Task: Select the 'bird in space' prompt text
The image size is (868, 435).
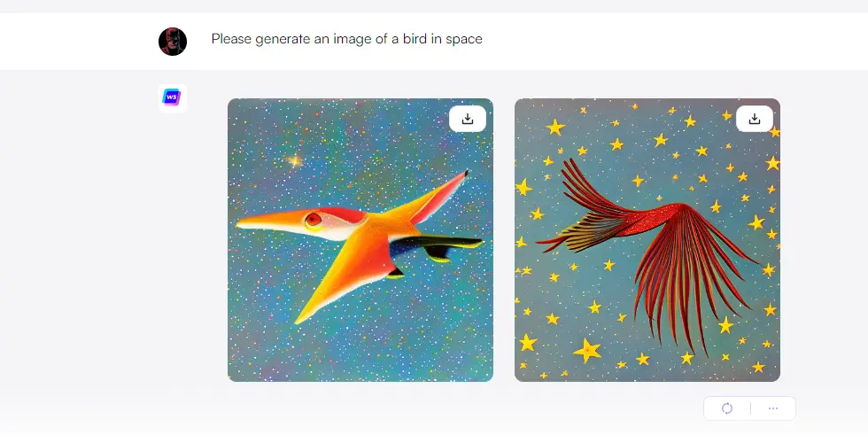Action: point(442,39)
